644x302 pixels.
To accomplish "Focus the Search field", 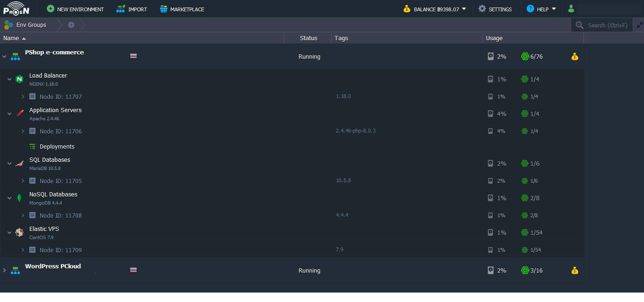I will click(x=602, y=25).
